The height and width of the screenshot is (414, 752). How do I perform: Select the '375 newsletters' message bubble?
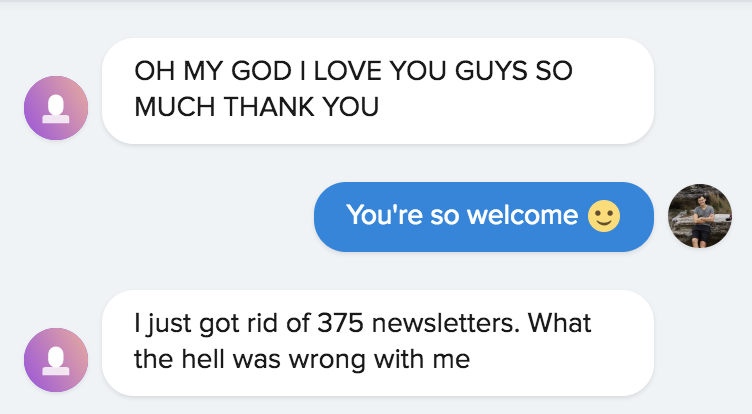(x=378, y=343)
